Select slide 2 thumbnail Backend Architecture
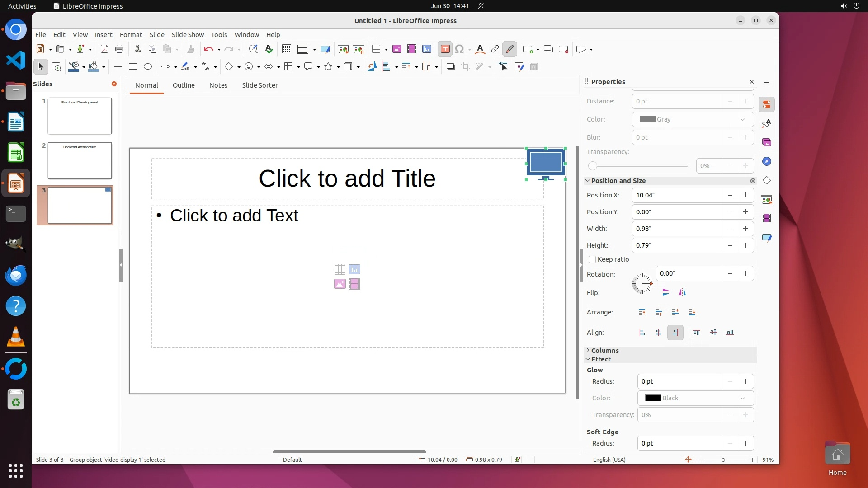The width and height of the screenshot is (868, 488). click(x=80, y=161)
